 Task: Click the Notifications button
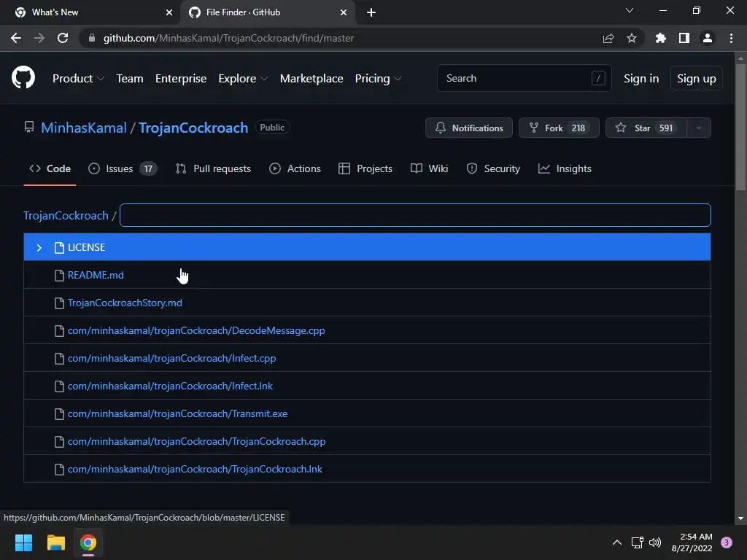[x=469, y=128]
